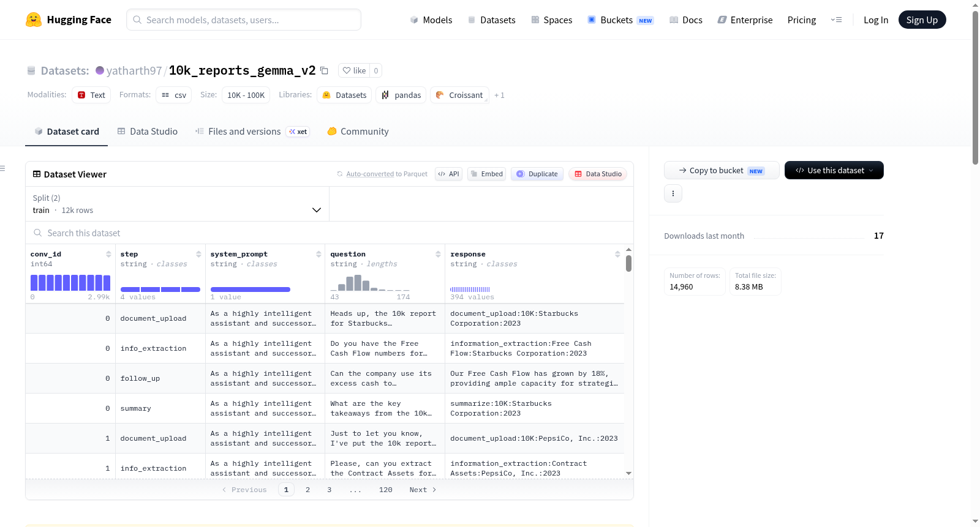
Task: Click Copy to bucket button
Action: (722, 170)
